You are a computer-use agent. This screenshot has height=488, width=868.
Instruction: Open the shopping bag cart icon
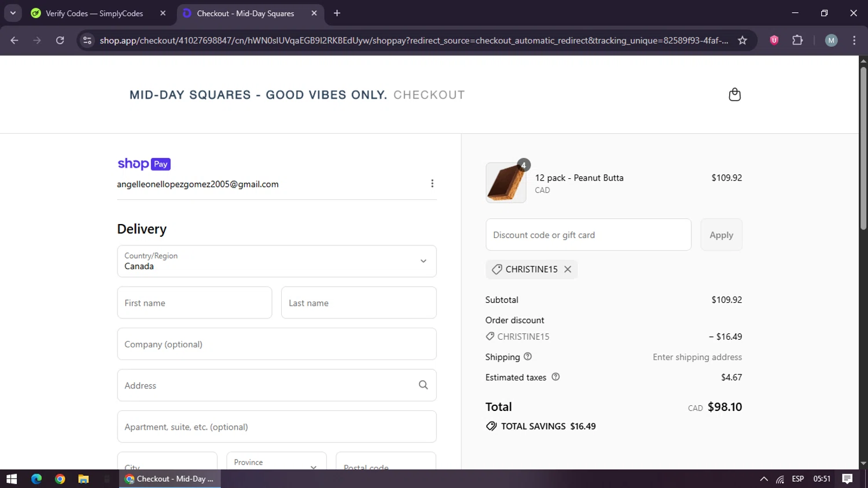(734, 94)
